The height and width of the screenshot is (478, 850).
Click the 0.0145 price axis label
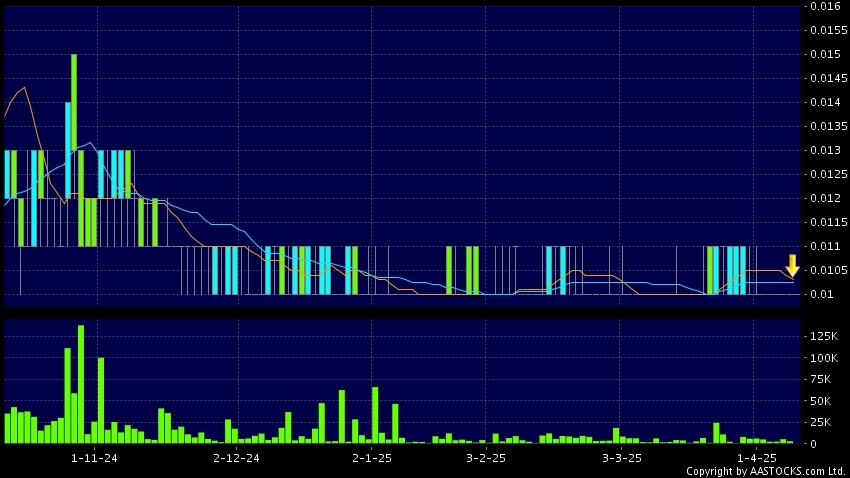(829, 78)
